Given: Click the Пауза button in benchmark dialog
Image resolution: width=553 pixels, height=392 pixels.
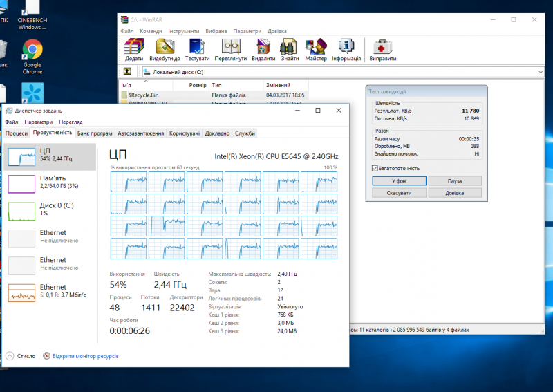Looking at the screenshot, I should point(454,180).
